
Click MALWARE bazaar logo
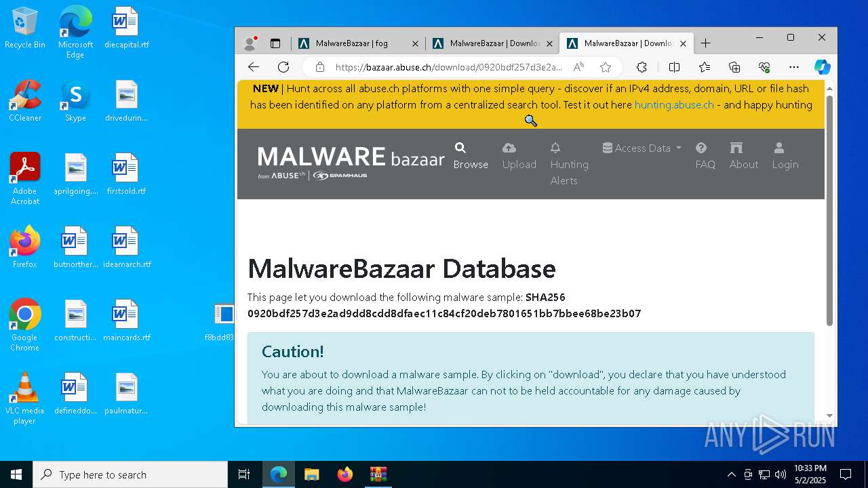351,163
